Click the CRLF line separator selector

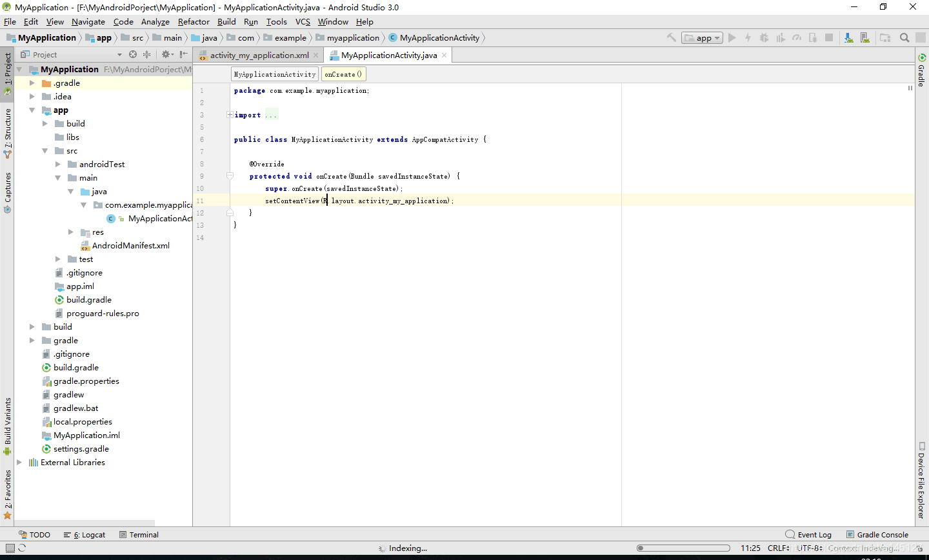(x=779, y=548)
